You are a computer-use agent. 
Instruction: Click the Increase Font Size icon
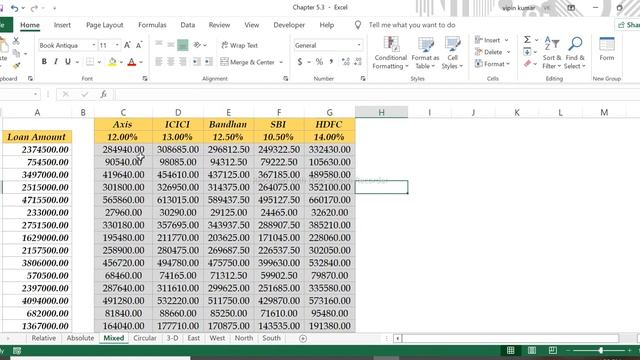[127, 45]
